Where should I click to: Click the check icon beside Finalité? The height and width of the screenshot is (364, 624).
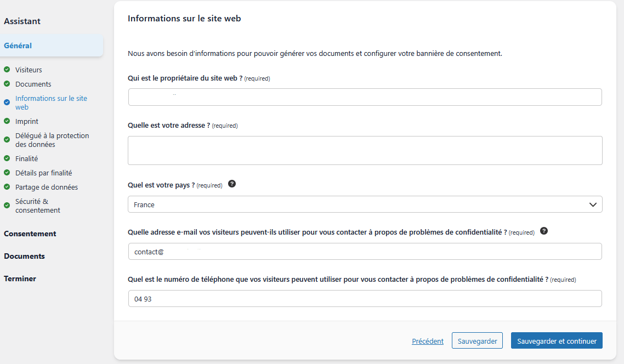pos(7,158)
